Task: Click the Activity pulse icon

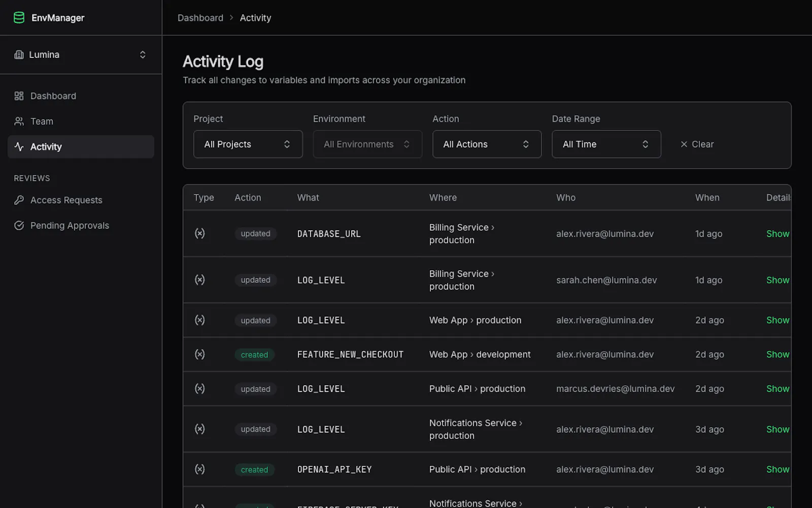Action: 19,147
